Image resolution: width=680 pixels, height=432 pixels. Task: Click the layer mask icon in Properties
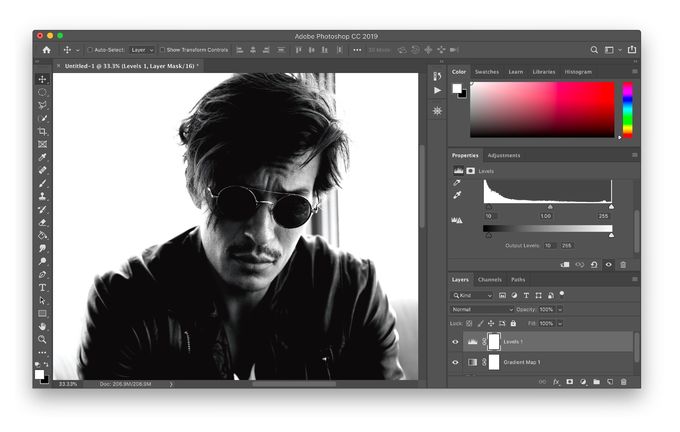pyautogui.click(x=471, y=171)
